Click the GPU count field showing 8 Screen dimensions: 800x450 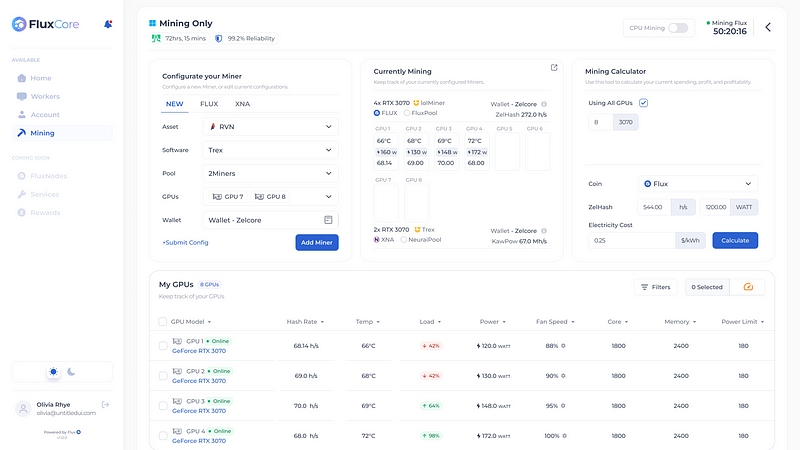point(601,122)
